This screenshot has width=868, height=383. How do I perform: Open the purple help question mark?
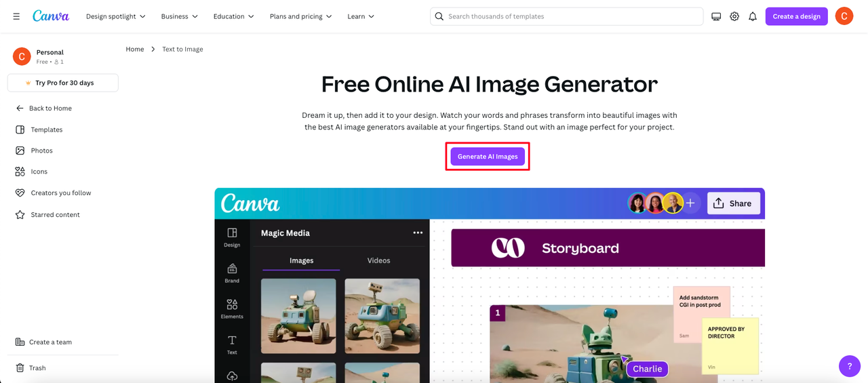pyautogui.click(x=850, y=366)
